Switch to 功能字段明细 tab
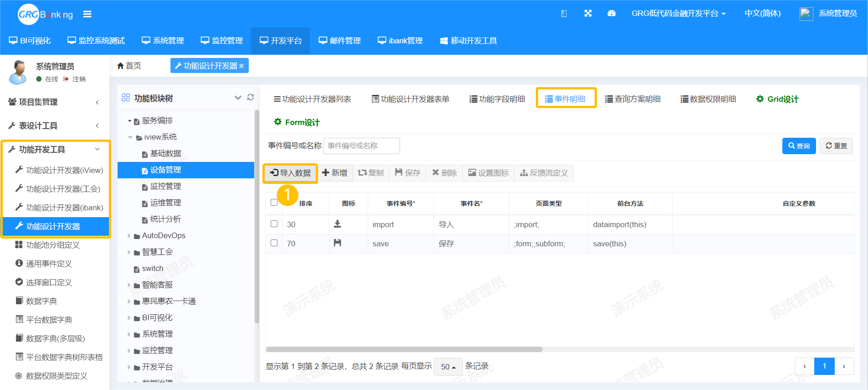This screenshot has width=868, height=390. (x=498, y=99)
